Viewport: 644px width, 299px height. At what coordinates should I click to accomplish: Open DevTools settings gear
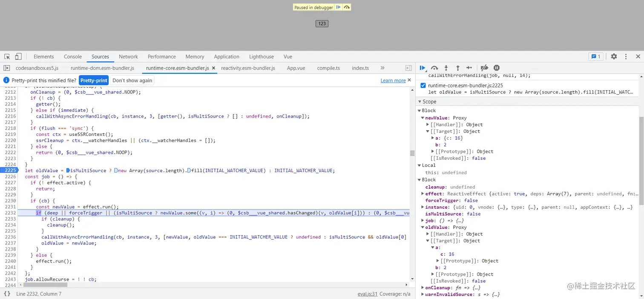tap(614, 57)
